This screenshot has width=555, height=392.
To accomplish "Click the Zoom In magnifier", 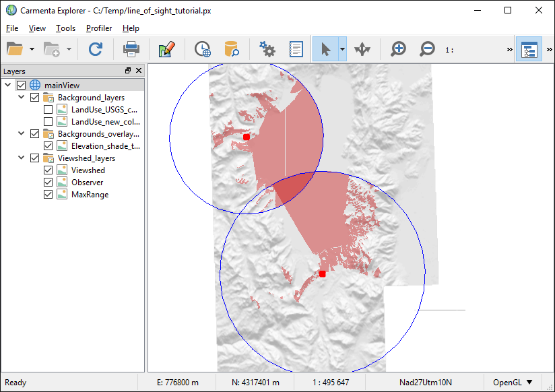I will tap(399, 49).
